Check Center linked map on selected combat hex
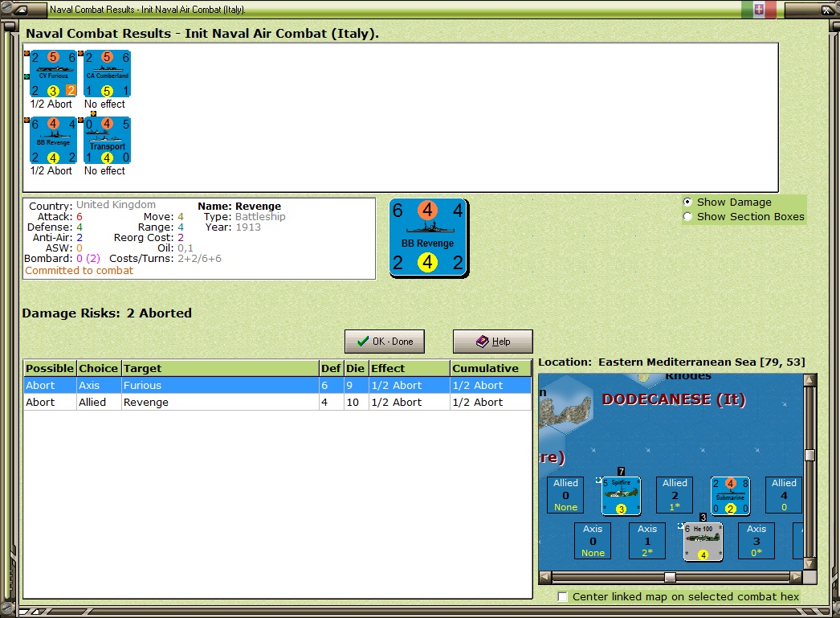 click(x=562, y=596)
